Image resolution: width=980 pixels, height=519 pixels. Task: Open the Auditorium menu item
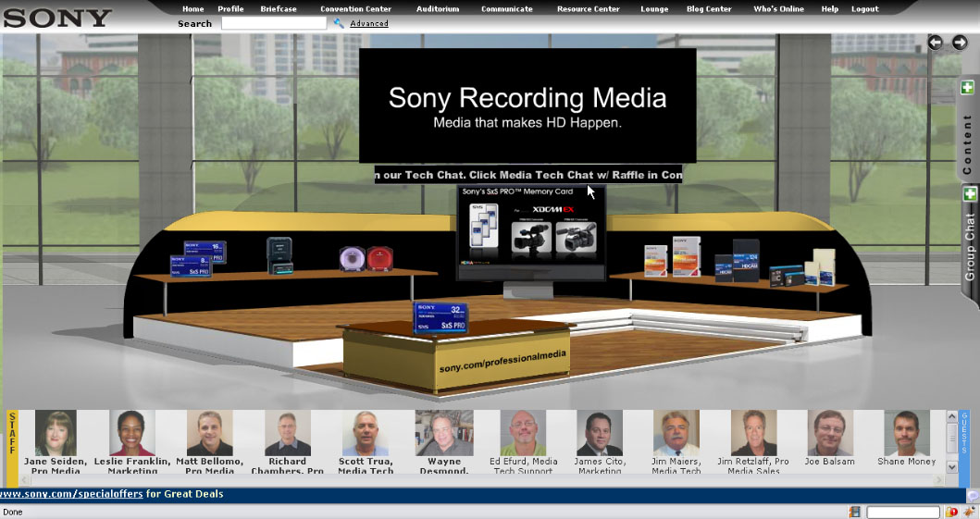[438, 8]
